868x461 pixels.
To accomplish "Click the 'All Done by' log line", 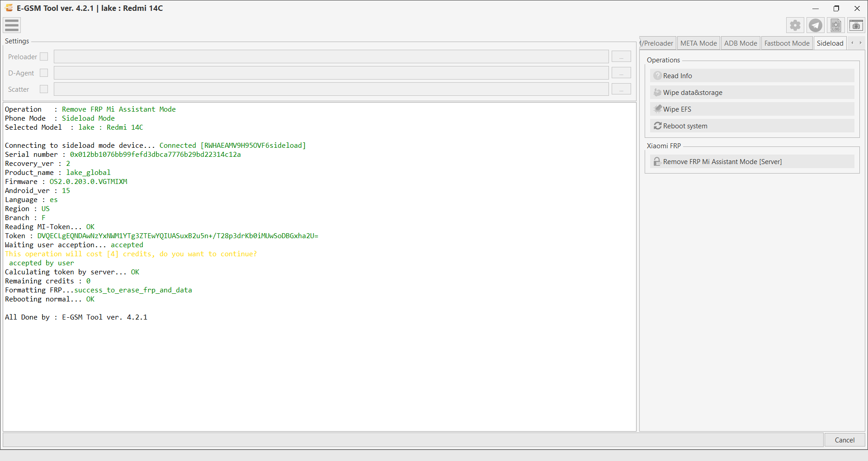I will coord(76,317).
